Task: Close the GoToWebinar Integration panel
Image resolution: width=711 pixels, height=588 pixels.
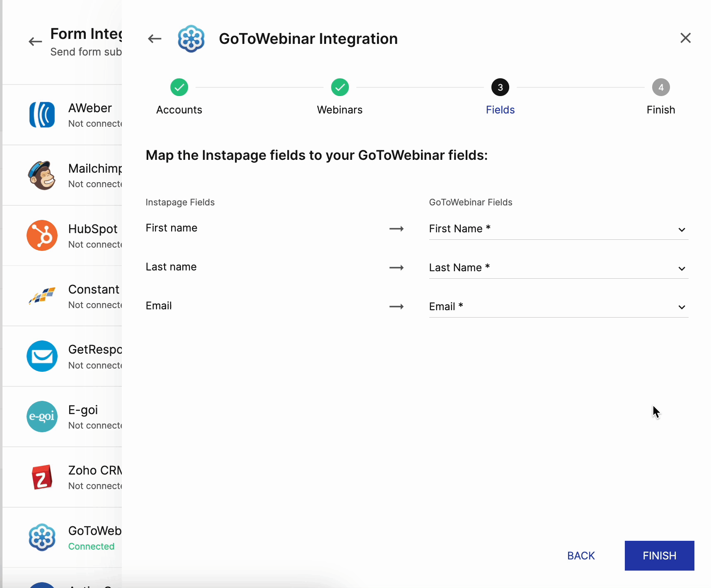Action: point(685,38)
